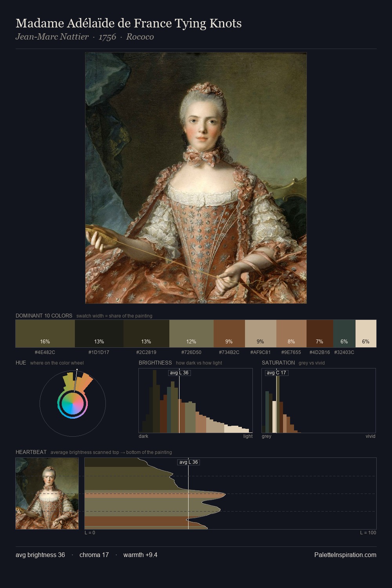Screen dimensions: 392x588
Task: Click hex label #32403C
Action: pos(344,352)
